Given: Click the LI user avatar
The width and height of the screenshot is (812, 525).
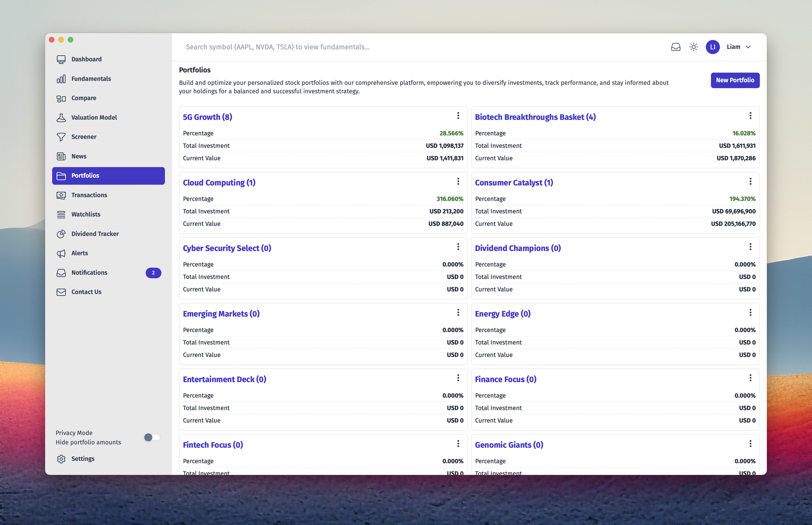Looking at the screenshot, I should [x=712, y=47].
